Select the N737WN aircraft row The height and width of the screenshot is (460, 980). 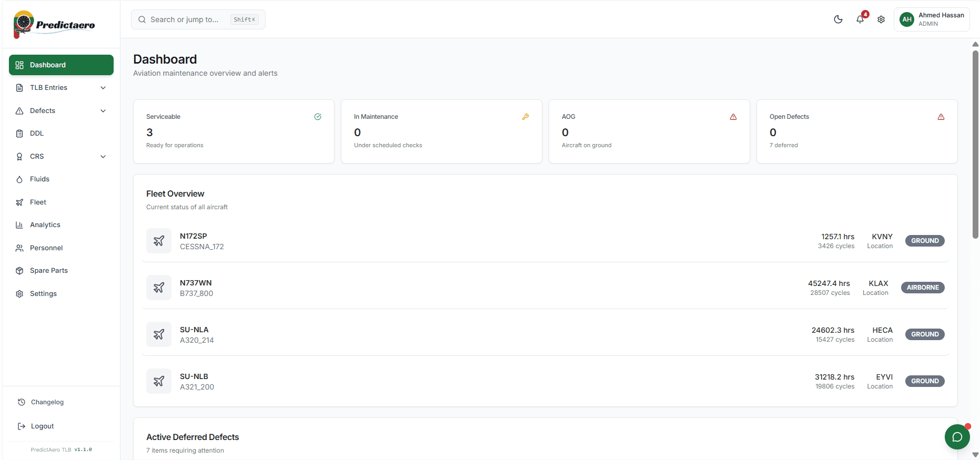545,288
